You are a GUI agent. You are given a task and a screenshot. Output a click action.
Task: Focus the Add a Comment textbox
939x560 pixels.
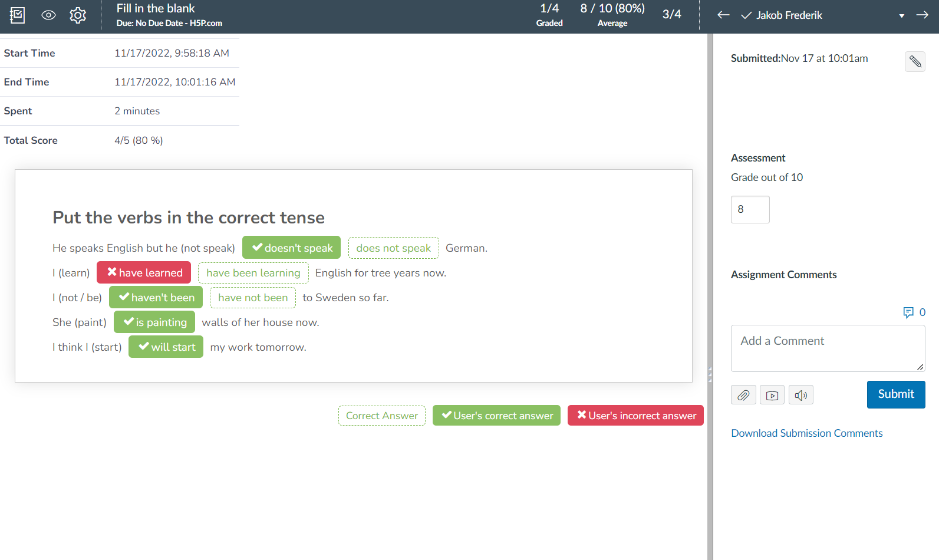pos(828,348)
